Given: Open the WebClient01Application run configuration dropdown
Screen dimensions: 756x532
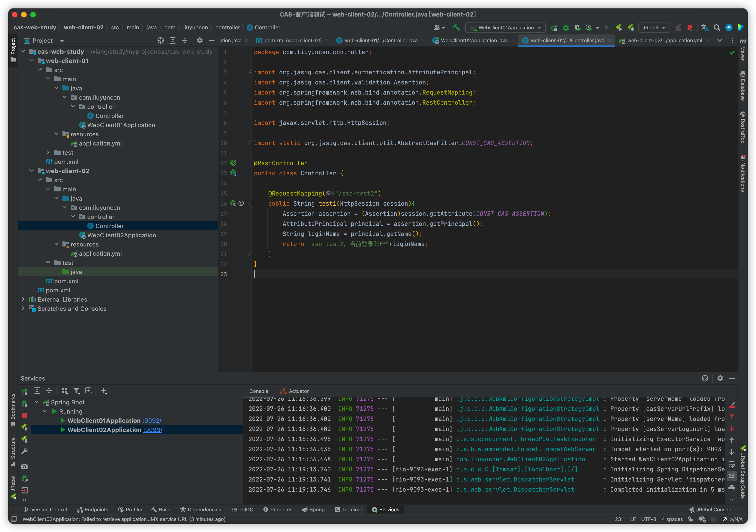Looking at the screenshot, I should pos(506,28).
